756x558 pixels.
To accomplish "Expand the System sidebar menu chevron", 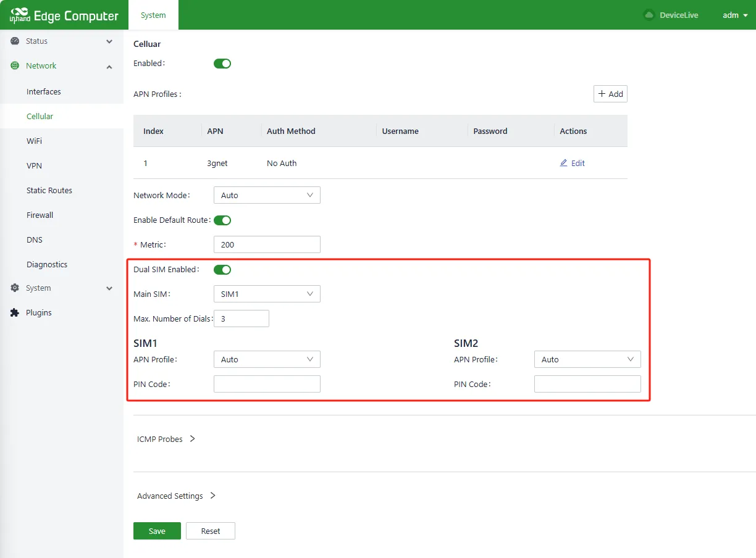I will click(109, 288).
